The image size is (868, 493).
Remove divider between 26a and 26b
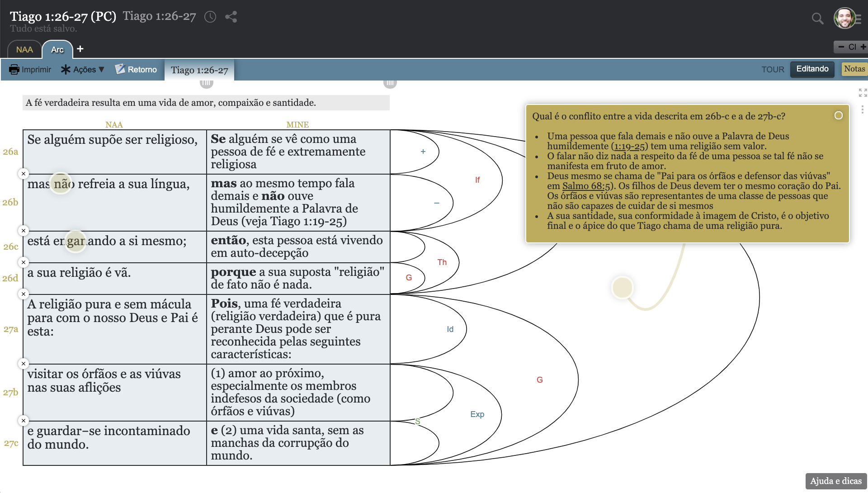coord(24,174)
